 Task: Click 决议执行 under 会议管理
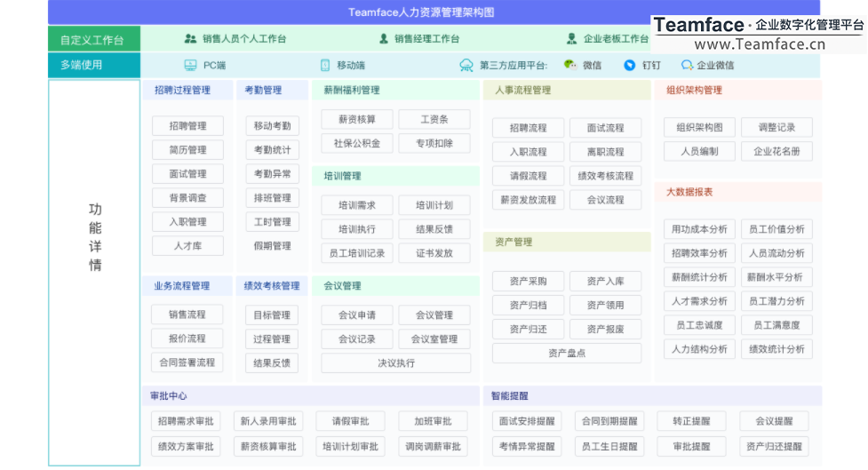(395, 362)
